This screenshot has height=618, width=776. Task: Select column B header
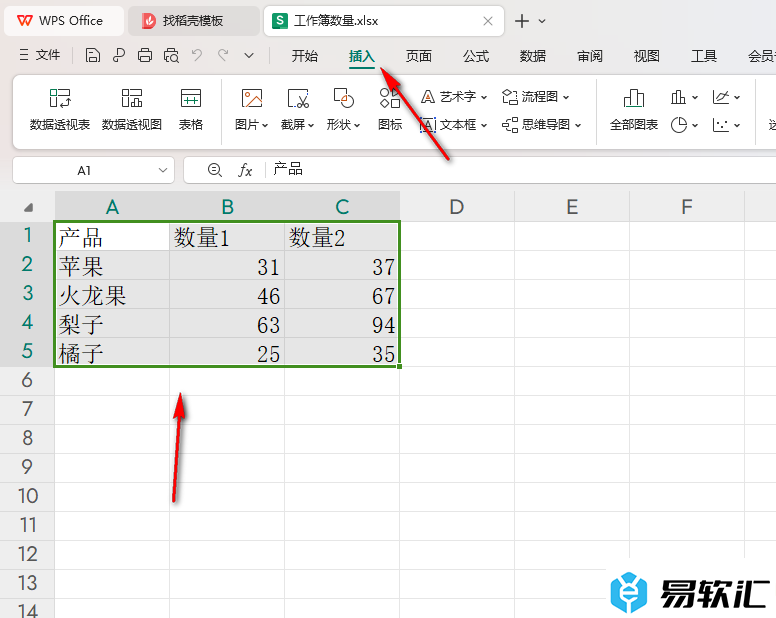point(227,206)
